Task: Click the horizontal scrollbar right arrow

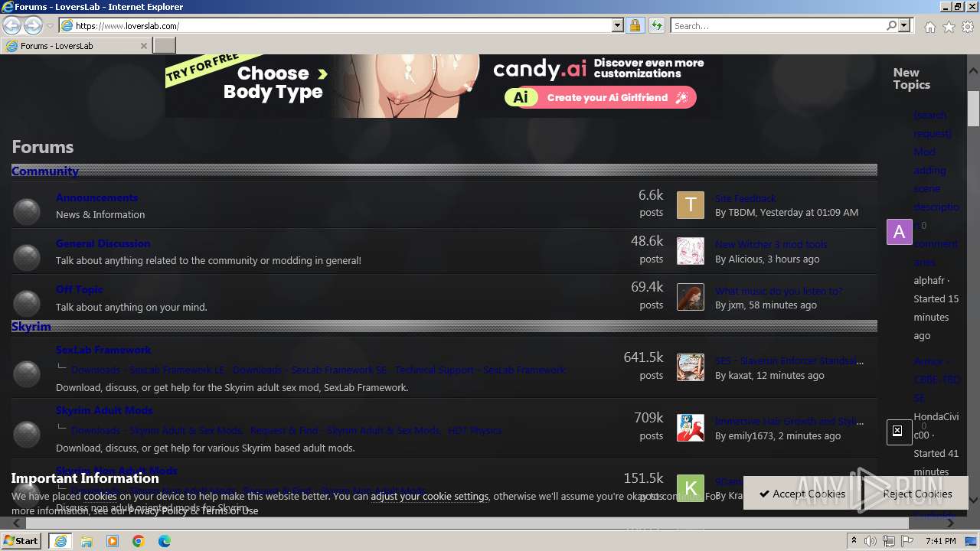Action: click(x=950, y=523)
